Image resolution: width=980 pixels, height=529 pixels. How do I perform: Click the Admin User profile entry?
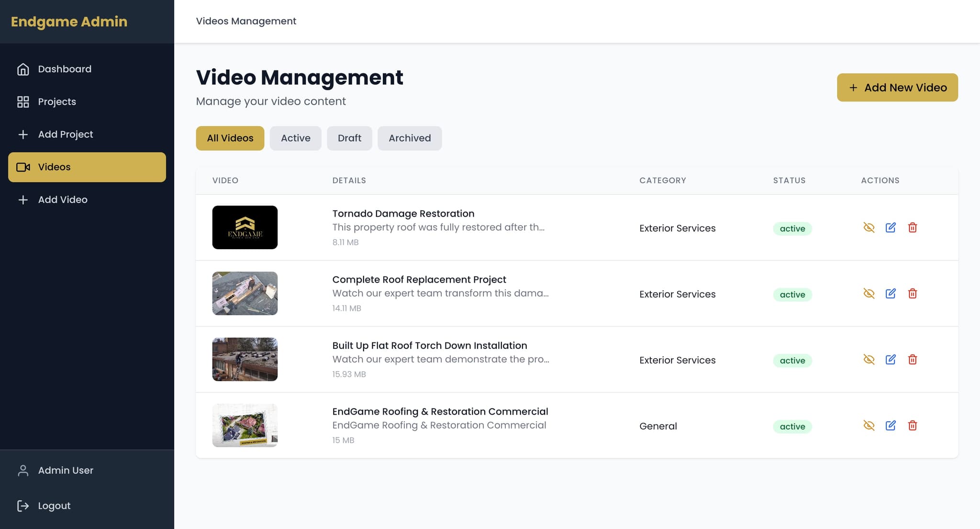pyautogui.click(x=66, y=470)
